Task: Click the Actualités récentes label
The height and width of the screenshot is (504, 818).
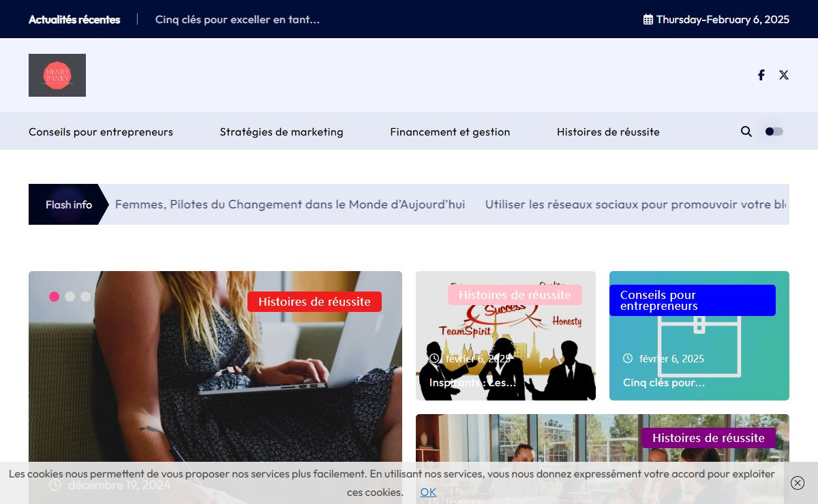Action: 74,19
